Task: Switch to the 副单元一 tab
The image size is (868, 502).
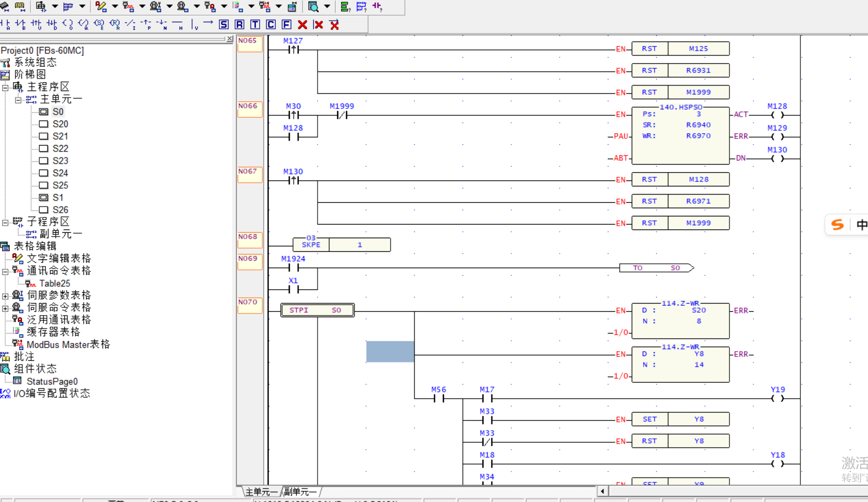Action: point(300,492)
